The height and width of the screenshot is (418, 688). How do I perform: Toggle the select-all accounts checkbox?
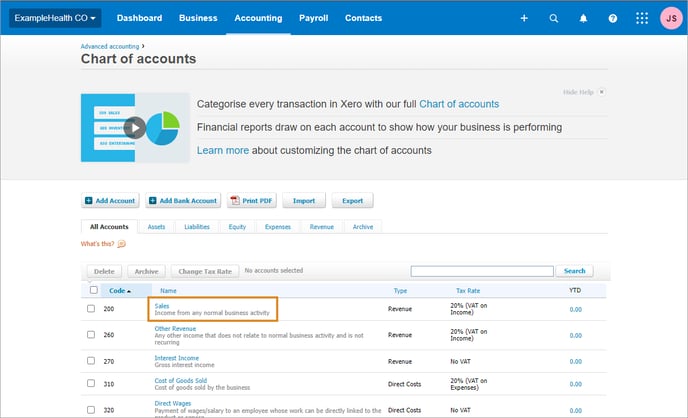click(93, 290)
